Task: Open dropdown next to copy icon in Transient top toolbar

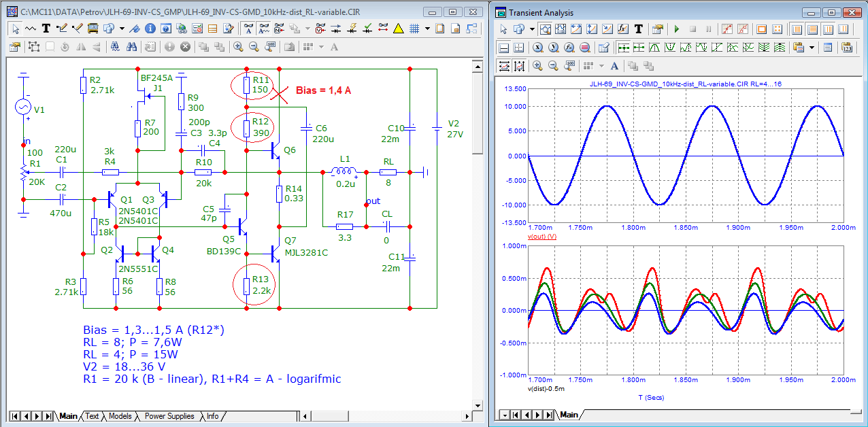Action: point(532,29)
